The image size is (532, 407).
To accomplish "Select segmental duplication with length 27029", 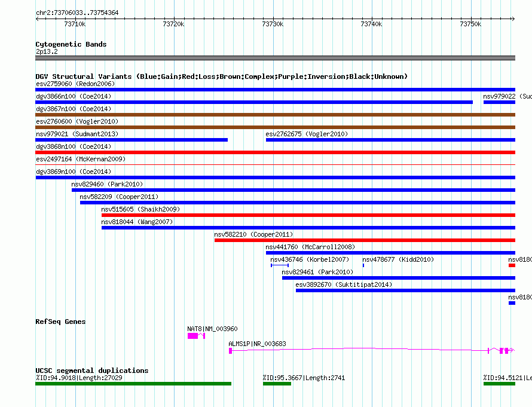I will pos(133,384).
